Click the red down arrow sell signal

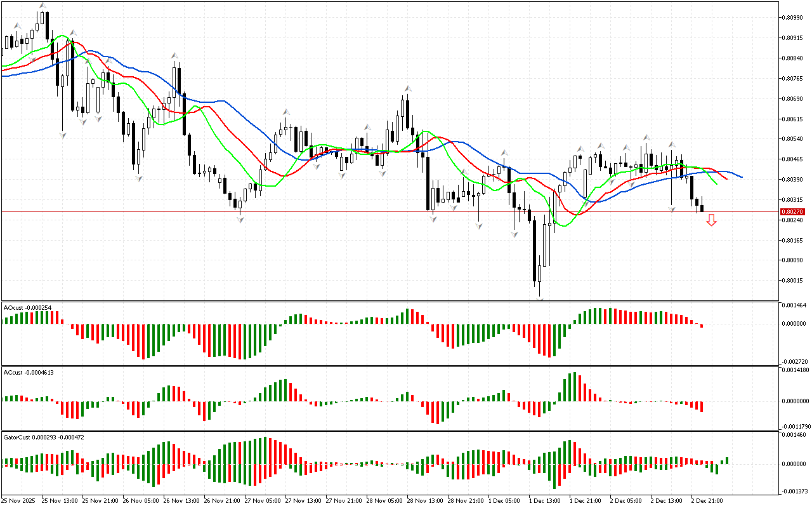click(712, 220)
